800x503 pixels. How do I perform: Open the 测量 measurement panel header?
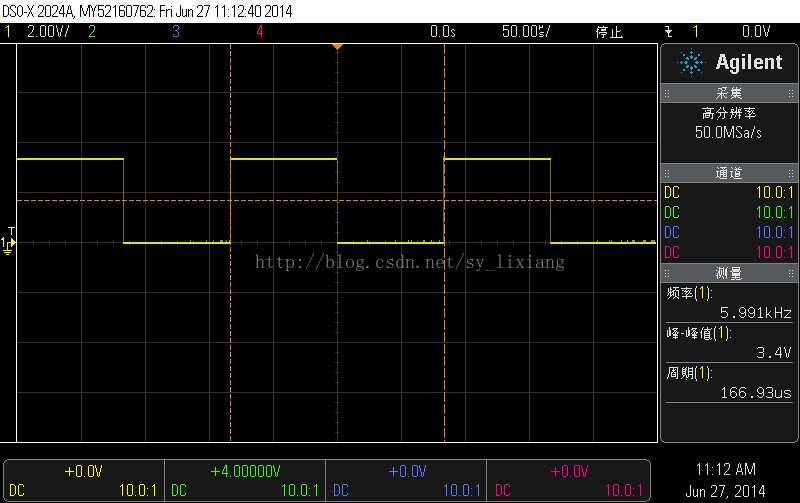729,273
